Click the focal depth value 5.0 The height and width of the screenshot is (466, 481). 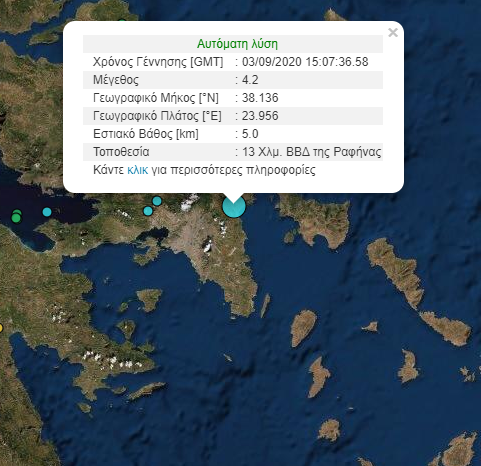click(x=250, y=134)
